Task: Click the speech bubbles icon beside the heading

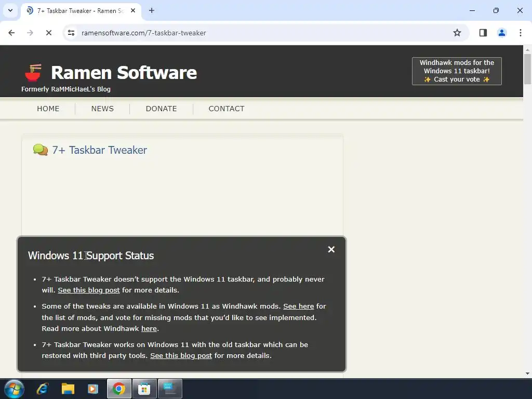Action: [x=41, y=150]
